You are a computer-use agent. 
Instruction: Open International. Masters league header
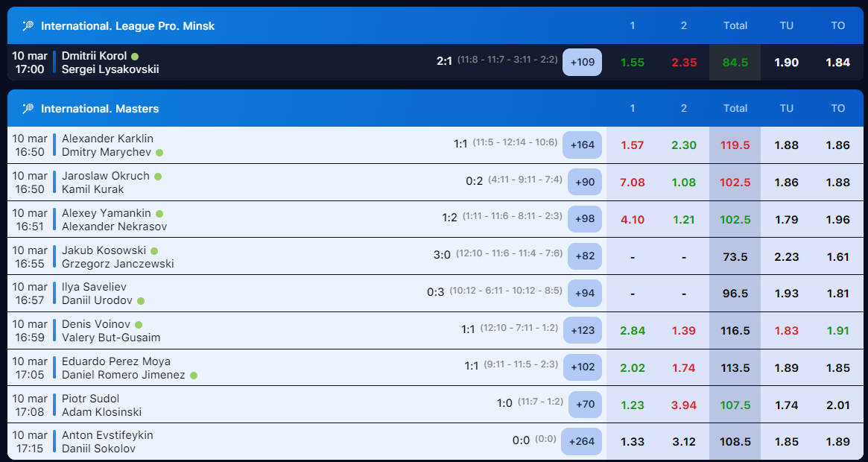click(100, 109)
